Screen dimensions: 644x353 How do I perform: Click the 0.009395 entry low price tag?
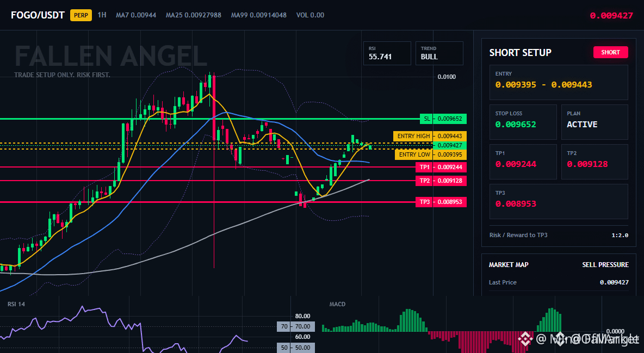(450, 154)
